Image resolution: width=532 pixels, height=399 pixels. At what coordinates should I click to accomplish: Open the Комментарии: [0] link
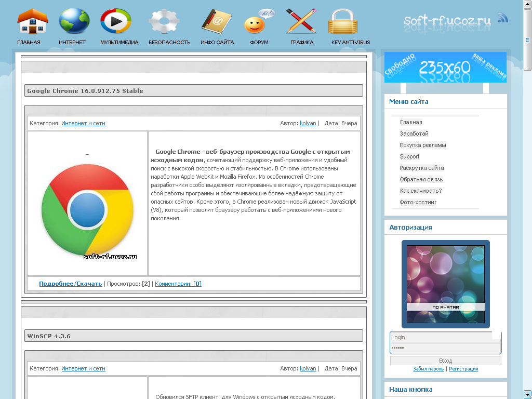(x=178, y=284)
